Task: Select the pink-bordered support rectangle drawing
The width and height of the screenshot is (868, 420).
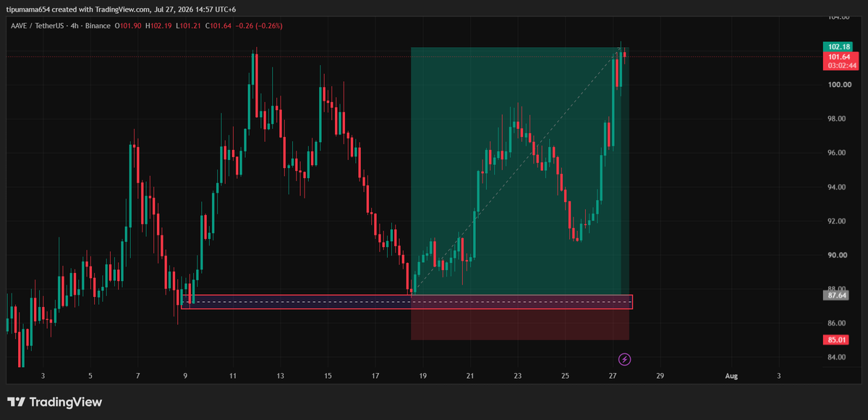Action: pyautogui.click(x=407, y=302)
